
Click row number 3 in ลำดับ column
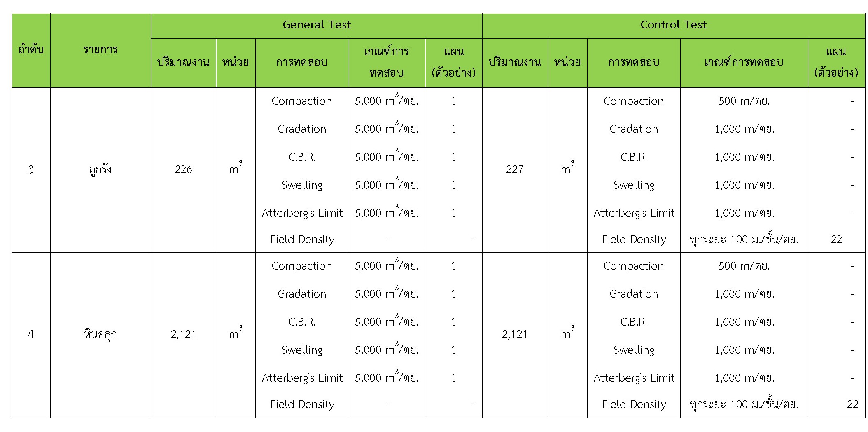(31, 169)
